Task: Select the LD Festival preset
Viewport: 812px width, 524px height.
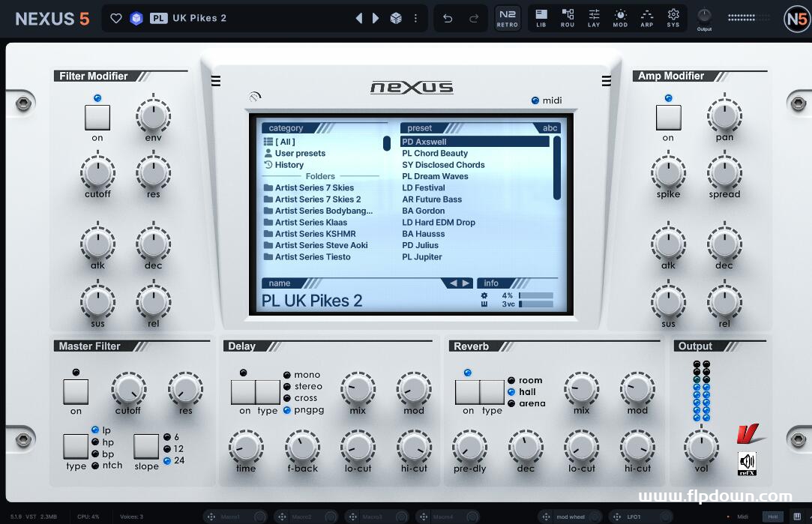Action: (424, 187)
